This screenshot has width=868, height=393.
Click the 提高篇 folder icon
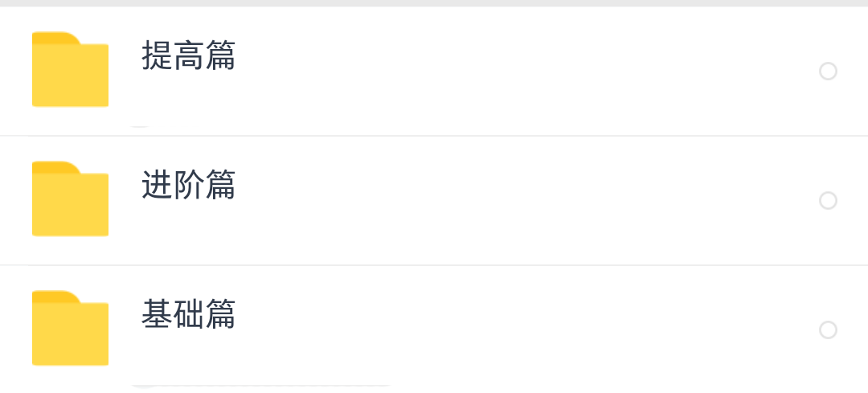(x=70, y=70)
